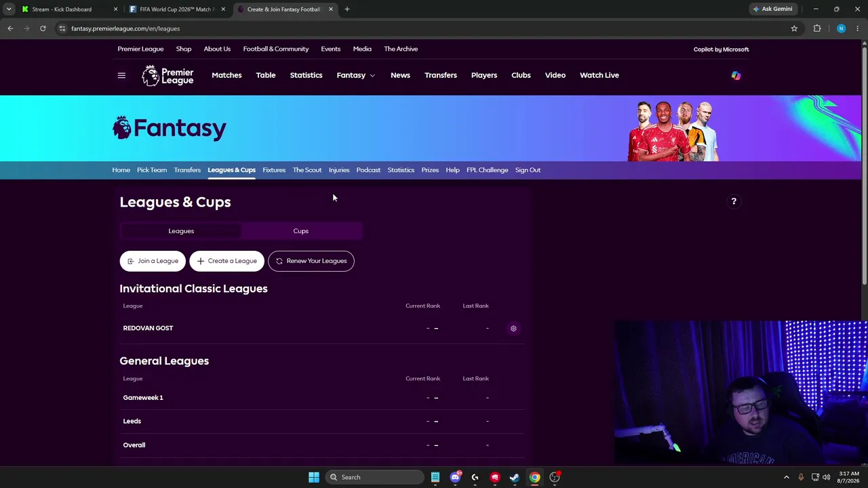Click the question mark help button
This screenshot has width=868, height=488.
(734, 201)
